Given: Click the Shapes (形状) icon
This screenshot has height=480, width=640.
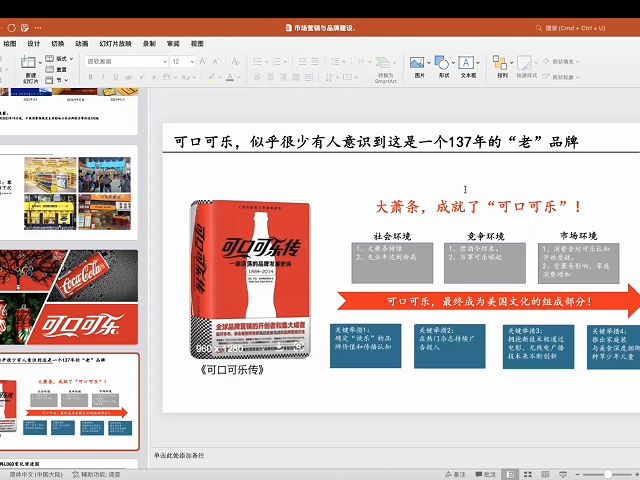Looking at the screenshot, I should 442,62.
